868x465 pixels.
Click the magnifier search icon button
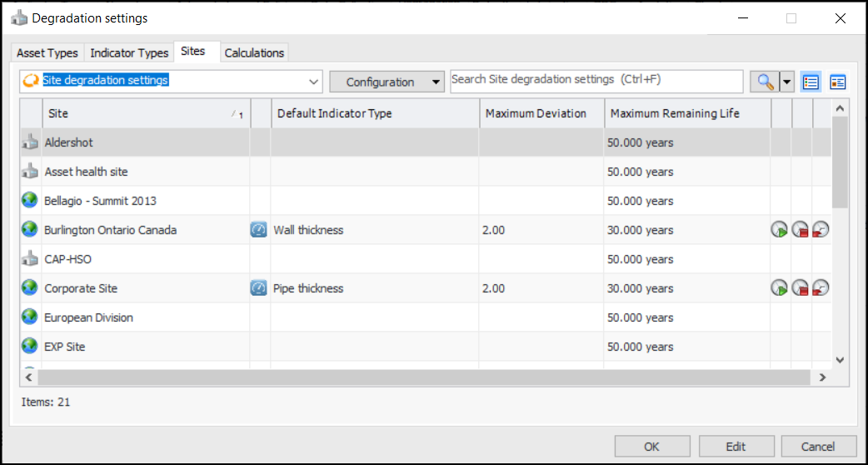coord(765,82)
